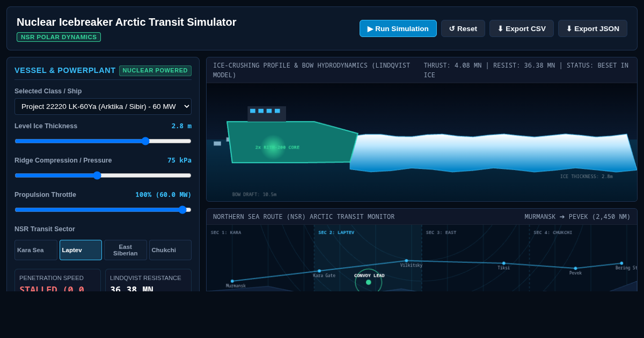Image resolution: width=644 pixels, height=338 pixels.
Task: Click the SEC 4: CHUKCHI map label
Action: (553, 232)
